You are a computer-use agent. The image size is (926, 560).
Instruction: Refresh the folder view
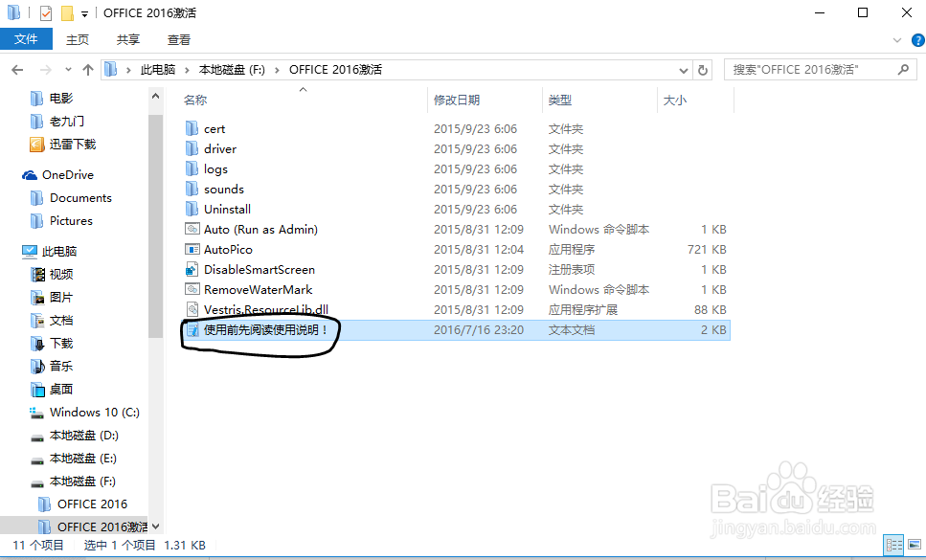[x=704, y=69]
